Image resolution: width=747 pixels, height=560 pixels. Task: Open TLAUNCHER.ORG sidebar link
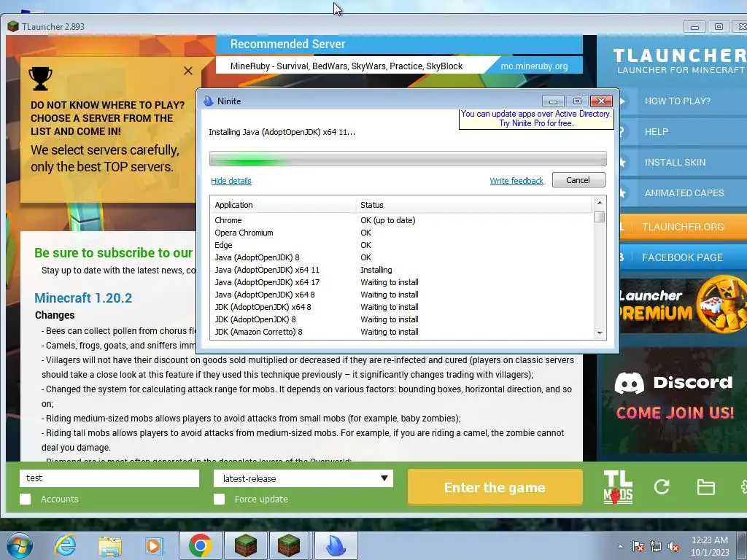(683, 227)
